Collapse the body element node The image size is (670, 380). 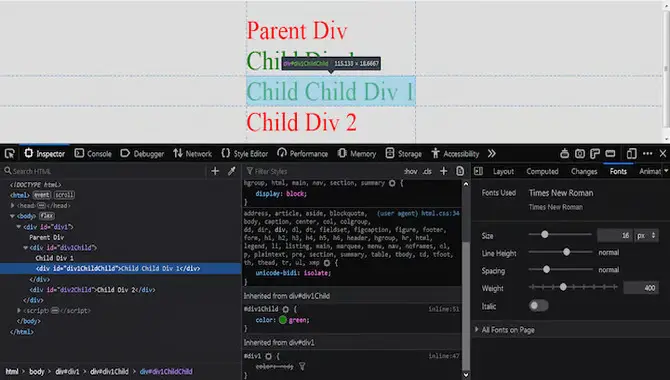(x=12, y=216)
